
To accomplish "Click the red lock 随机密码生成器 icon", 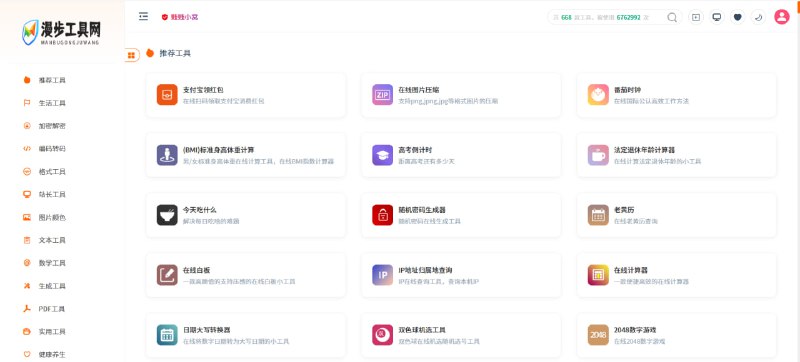I will coord(382,215).
